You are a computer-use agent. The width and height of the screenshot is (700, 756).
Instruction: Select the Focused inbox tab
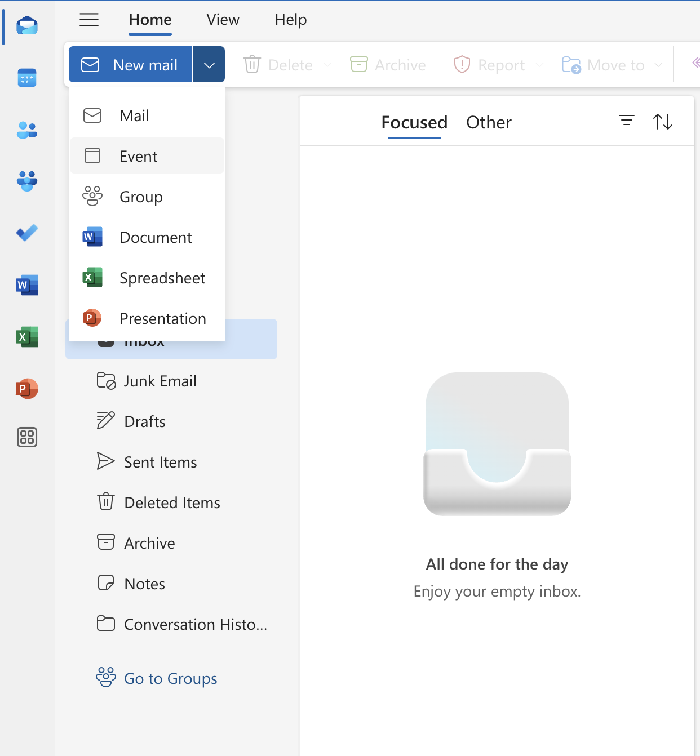[414, 122]
